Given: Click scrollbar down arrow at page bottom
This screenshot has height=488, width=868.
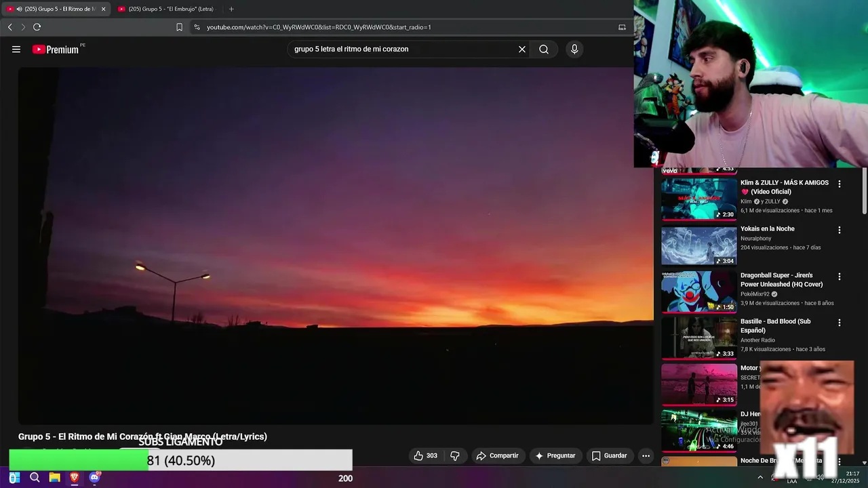Looking at the screenshot, I should coord(864,462).
